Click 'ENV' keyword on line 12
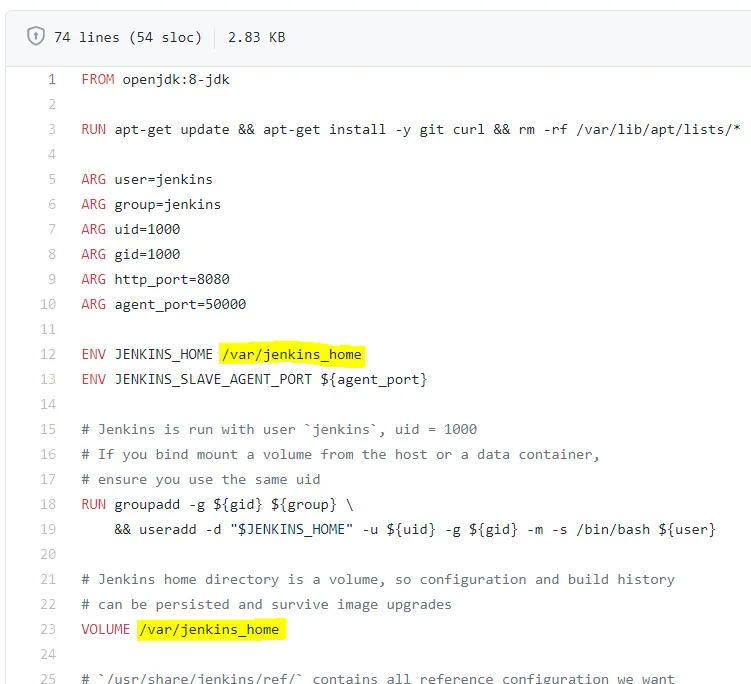 pyautogui.click(x=93, y=354)
